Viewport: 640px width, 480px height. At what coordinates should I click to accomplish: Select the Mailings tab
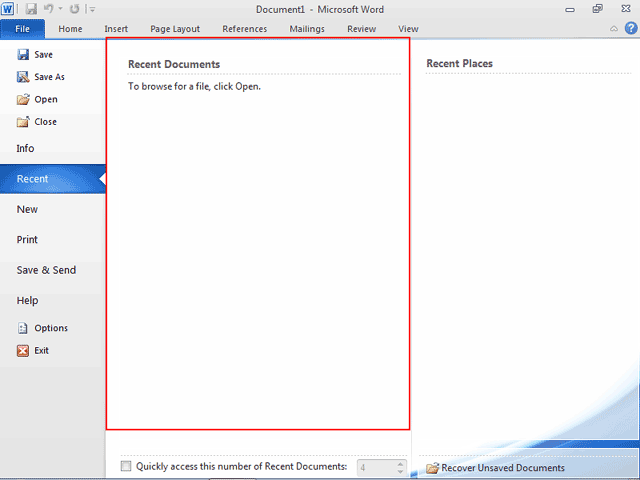(x=307, y=29)
